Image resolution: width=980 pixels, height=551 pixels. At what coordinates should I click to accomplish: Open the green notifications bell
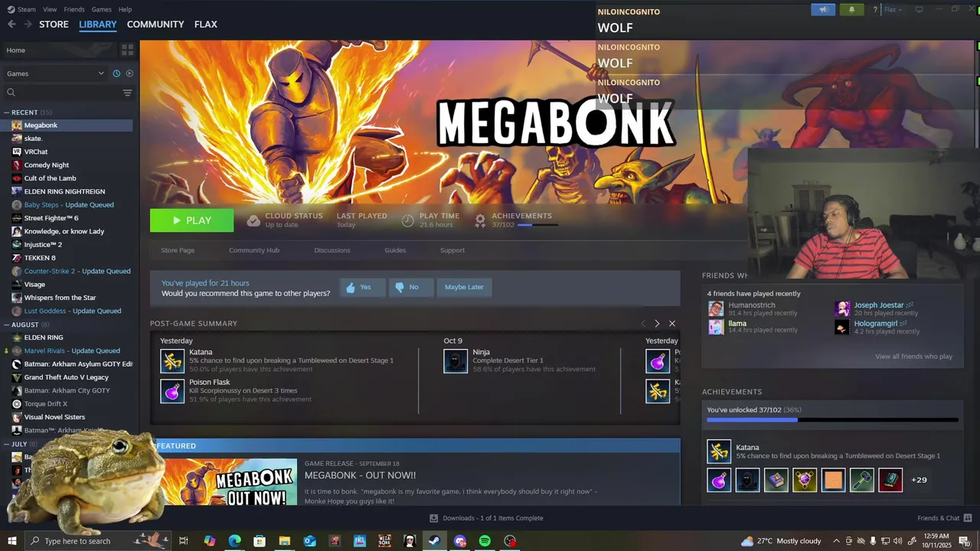click(851, 10)
